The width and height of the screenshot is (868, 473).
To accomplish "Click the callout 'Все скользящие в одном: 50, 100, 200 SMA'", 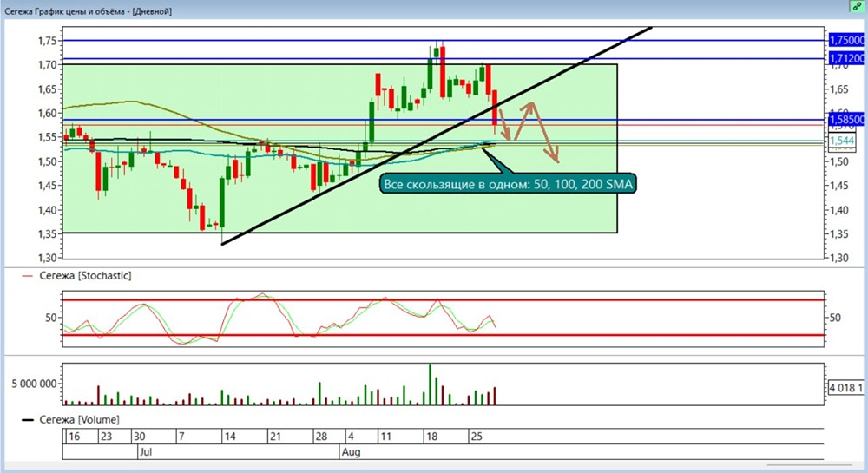I will (508, 184).
